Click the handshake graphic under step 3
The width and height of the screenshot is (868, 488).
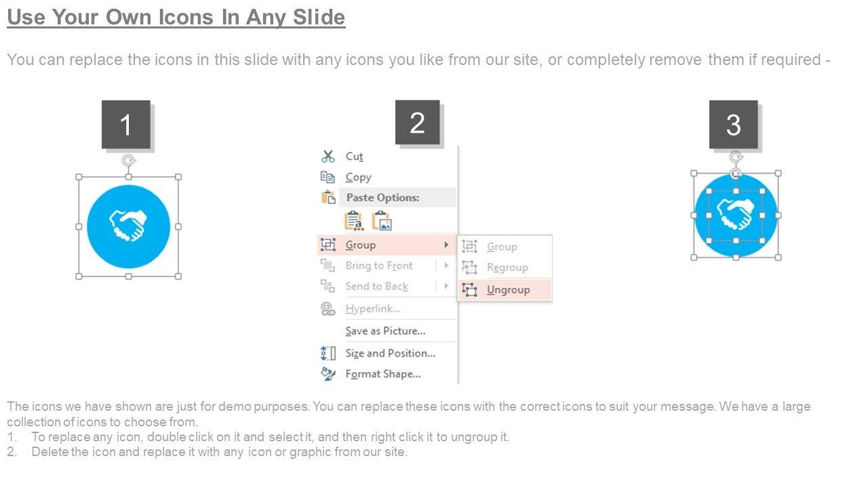click(736, 216)
